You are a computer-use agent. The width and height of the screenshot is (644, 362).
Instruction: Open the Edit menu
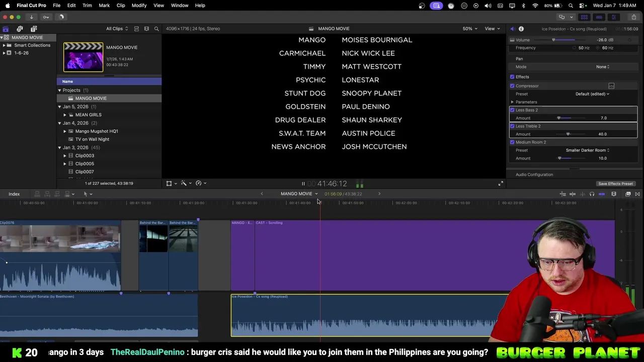pos(71,6)
